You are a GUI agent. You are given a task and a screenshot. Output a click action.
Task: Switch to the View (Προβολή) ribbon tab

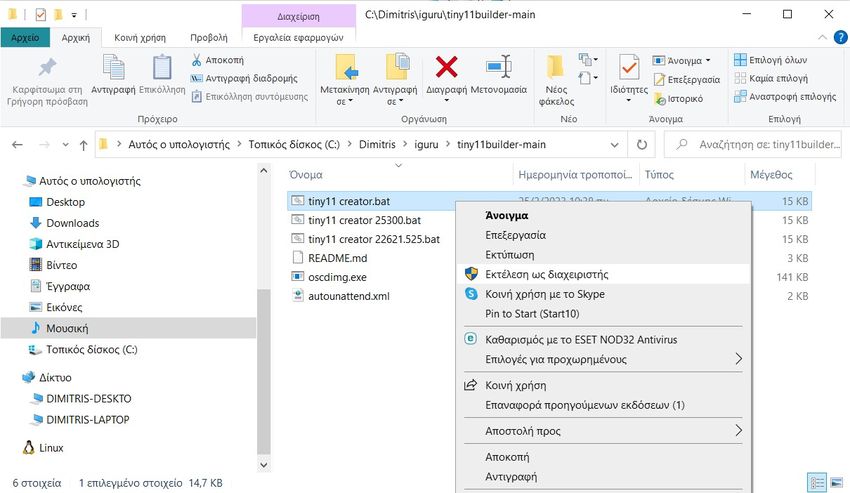[x=208, y=37]
